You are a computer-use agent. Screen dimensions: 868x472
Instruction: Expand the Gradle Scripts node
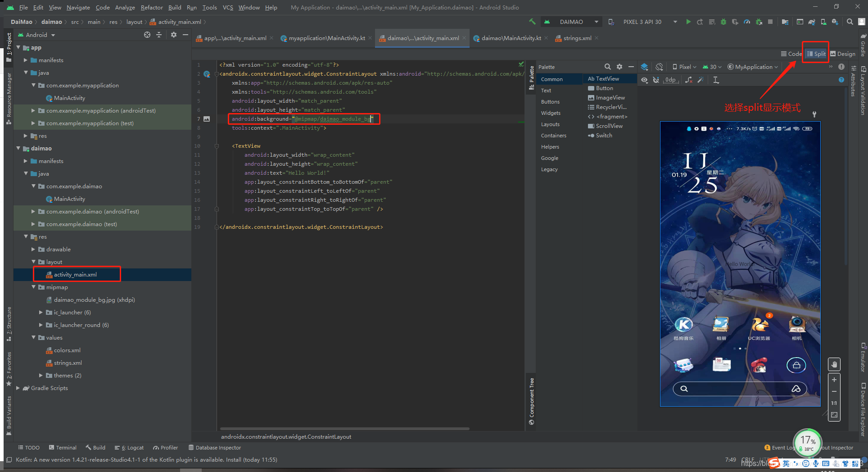pyautogui.click(x=18, y=388)
